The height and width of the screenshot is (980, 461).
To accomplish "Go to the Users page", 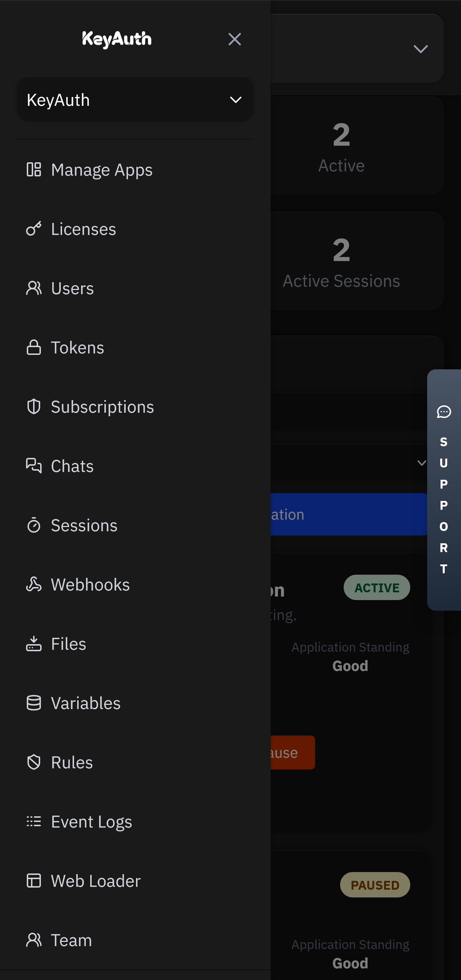I will [x=72, y=288].
